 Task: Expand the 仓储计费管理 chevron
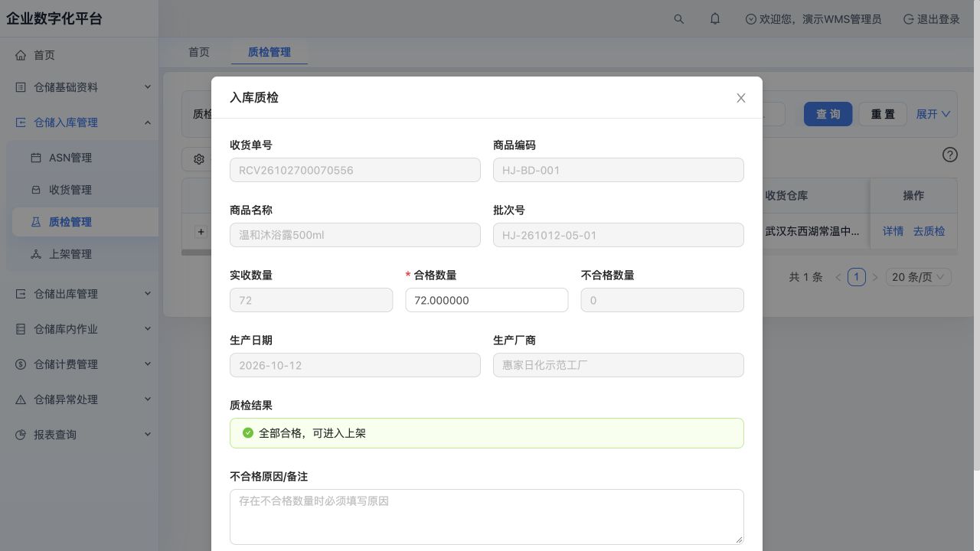click(x=148, y=364)
